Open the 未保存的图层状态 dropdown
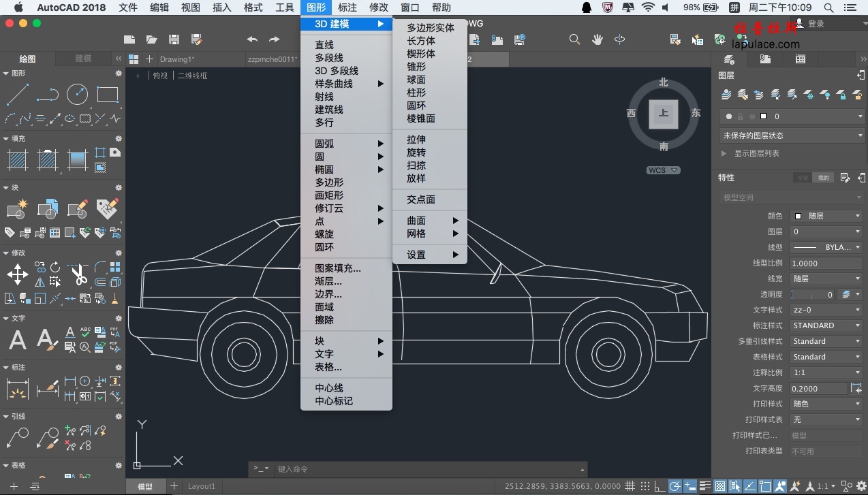The width and height of the screenshot is (868, 495). [792, 135]
